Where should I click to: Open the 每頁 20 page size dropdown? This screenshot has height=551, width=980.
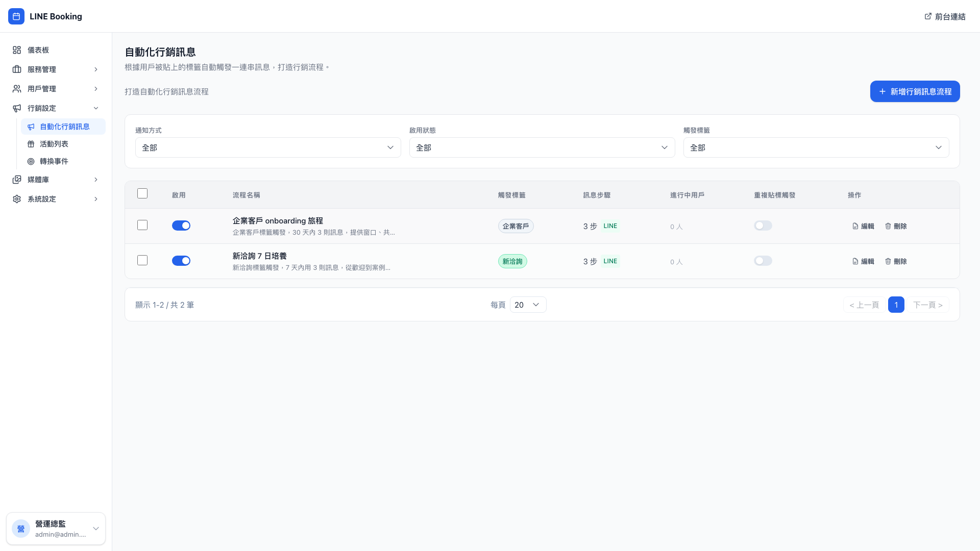click(528, 305)
